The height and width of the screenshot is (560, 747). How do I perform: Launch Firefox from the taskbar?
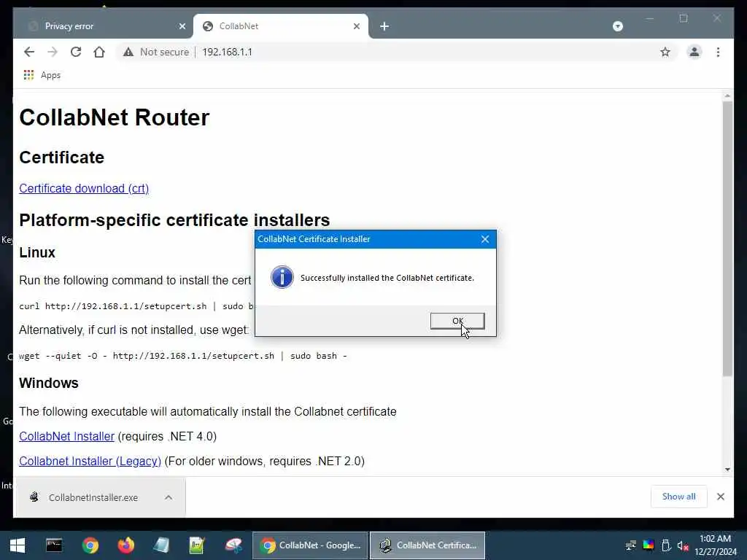point(125,545)
